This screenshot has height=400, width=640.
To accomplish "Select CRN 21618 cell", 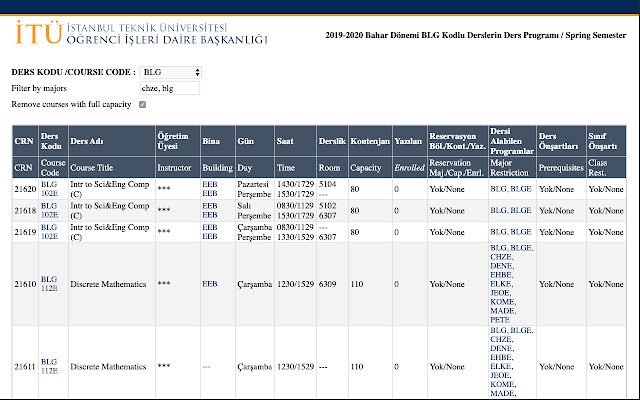I will pos(25,210).
